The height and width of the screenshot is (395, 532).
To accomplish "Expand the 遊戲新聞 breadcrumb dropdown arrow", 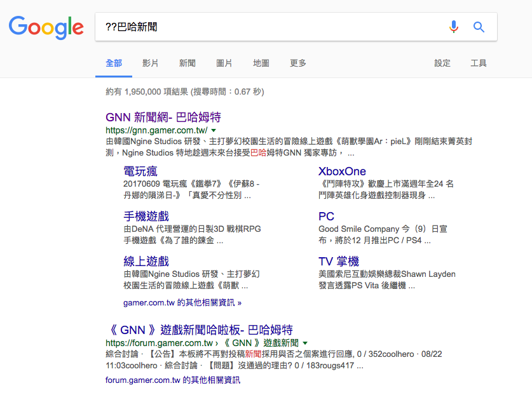I will tap(305, 343).
